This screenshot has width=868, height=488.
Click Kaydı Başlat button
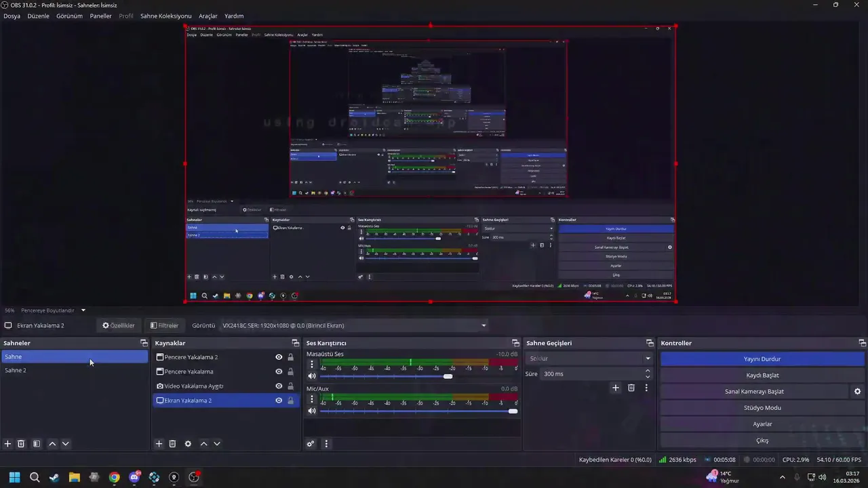coord(762,375)
